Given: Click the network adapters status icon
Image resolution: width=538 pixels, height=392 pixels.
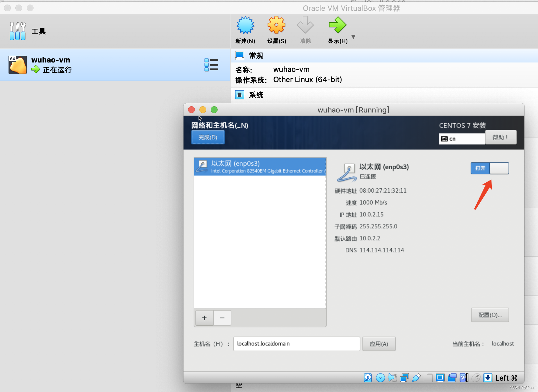Looking at the screenshot, I should pos(404,378).
